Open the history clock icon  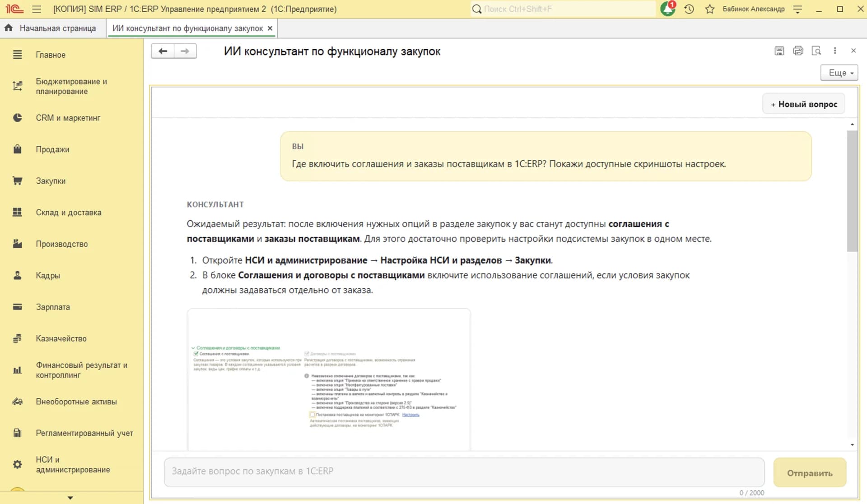[x=689, y=9]
